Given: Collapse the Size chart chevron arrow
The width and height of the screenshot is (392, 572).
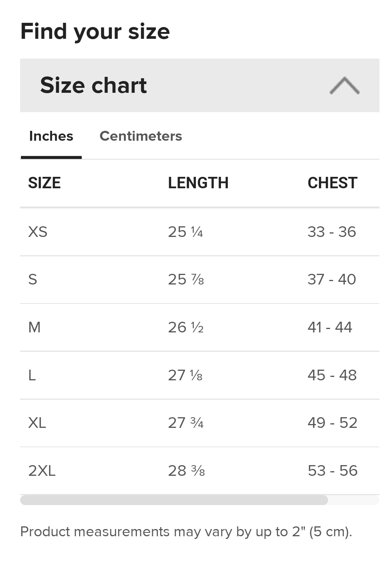Looking at the screenshot, I should pyautogui.click(x=344, y=85).
